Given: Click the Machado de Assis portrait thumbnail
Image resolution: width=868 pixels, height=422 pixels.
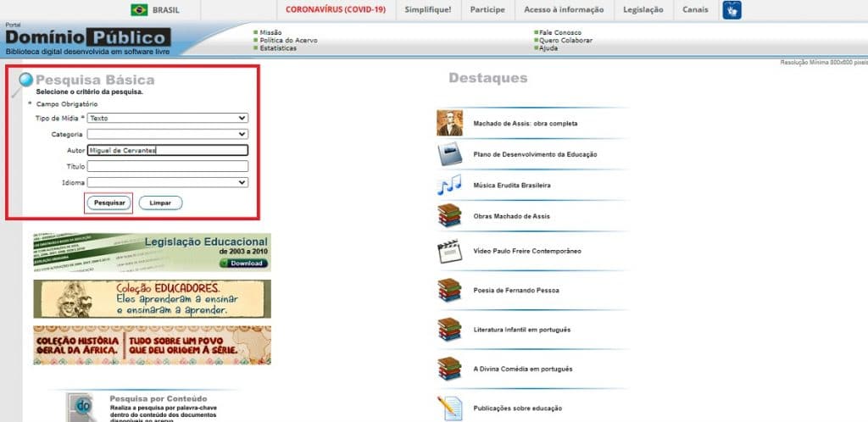Looking at the screenshot, I should (x=449, y=123).
